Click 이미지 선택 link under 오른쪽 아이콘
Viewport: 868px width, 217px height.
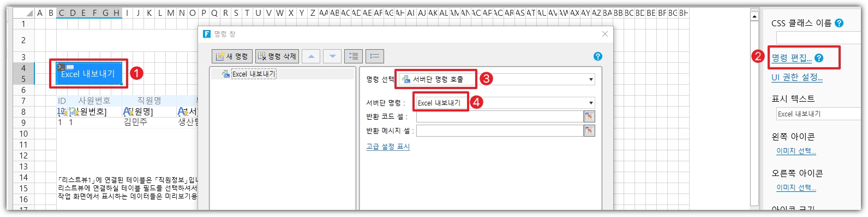(796, 187)
